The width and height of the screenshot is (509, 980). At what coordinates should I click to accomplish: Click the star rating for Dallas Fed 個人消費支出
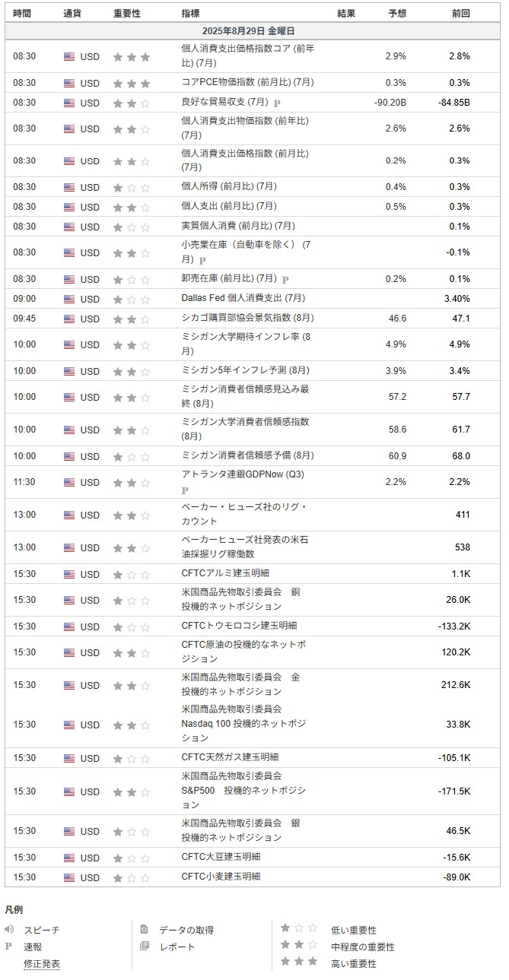pos(132,299)
